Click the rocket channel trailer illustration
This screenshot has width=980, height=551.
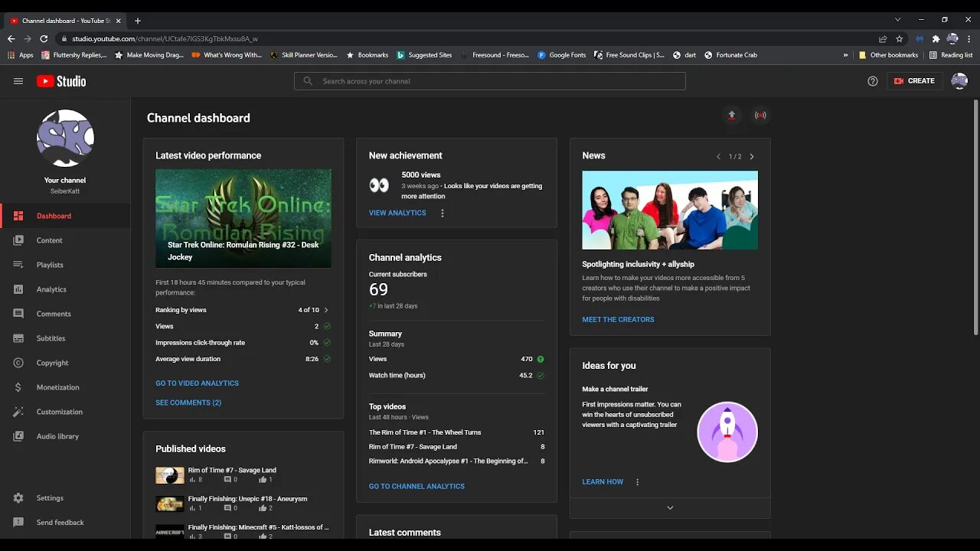[727, 432]
